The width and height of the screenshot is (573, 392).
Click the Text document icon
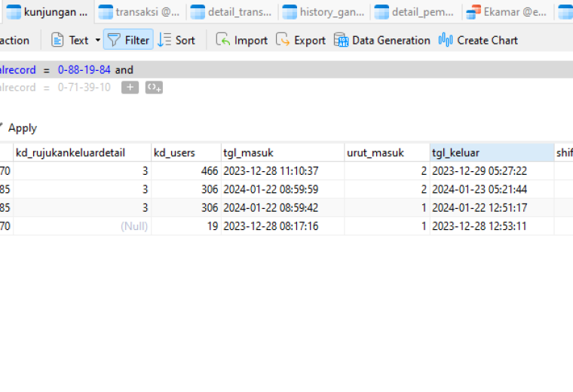(x=57, y=40)
